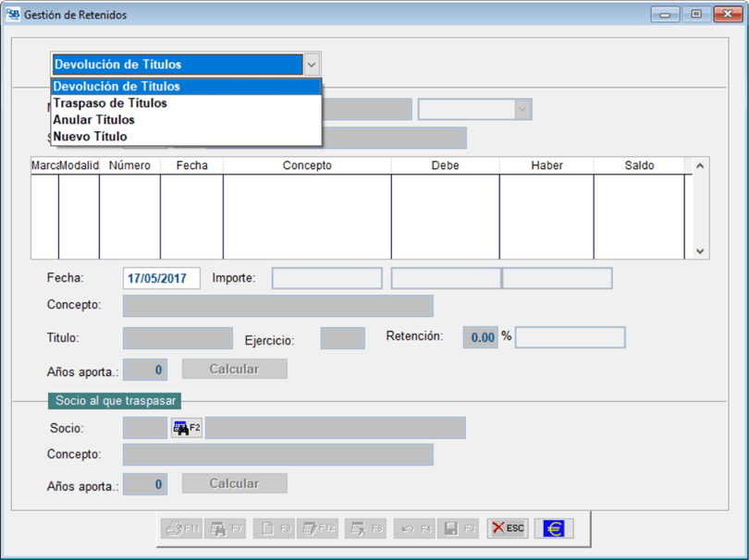Click the new document F9 icon
749x560 pixels.
tap(274, 529)
